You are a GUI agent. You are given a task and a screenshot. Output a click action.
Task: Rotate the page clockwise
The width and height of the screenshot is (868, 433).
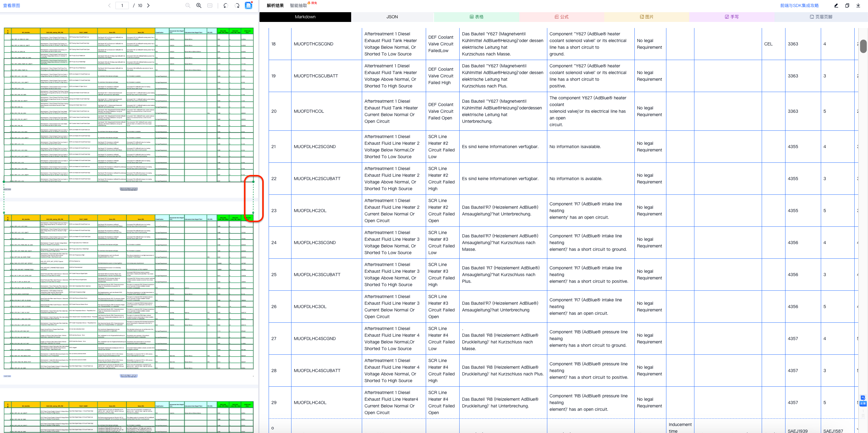237,5
